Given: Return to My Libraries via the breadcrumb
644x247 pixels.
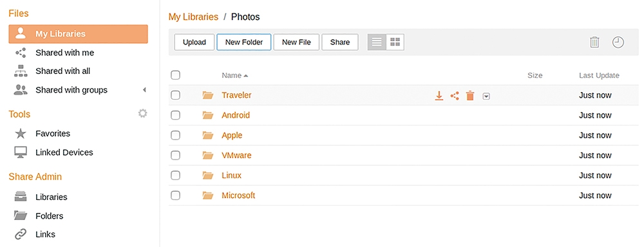Looking at the screenshot, I should [193, 17].
